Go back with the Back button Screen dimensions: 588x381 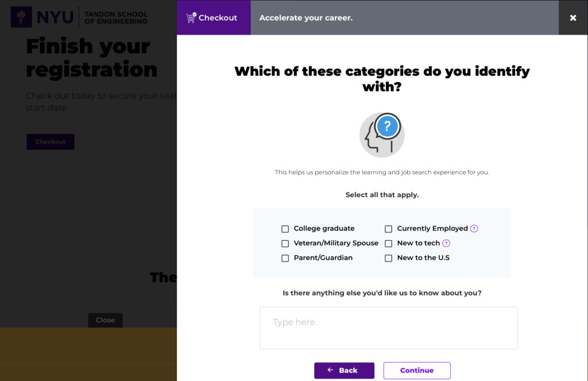344,371
